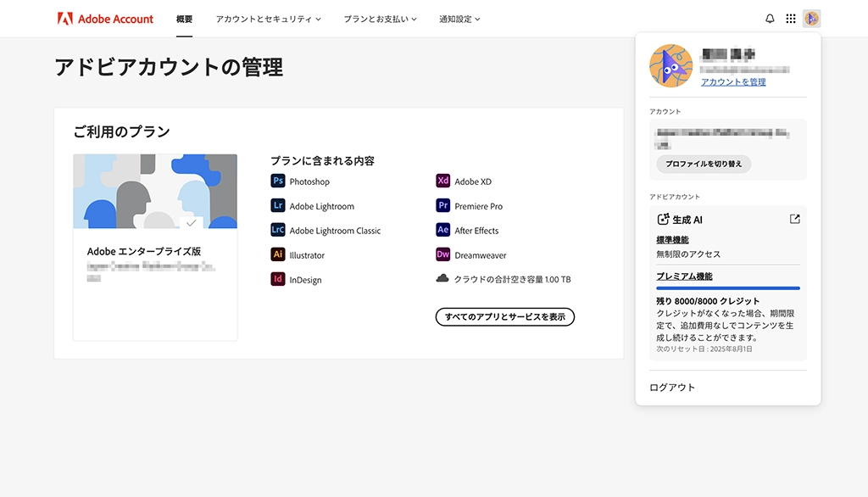Image resolution: width=868 pixels, height=497 pixels.
Task: Click the Dreamweaver label
Action: 481,255
